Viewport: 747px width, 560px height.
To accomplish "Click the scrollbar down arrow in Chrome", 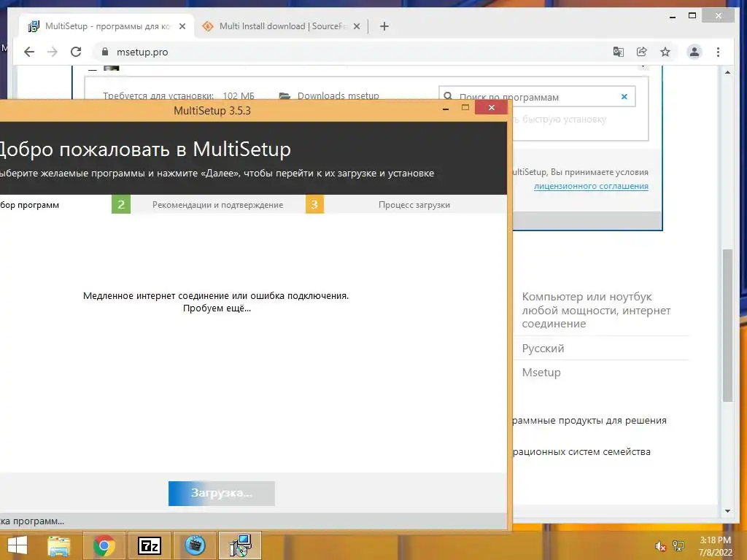I will 727,511.
